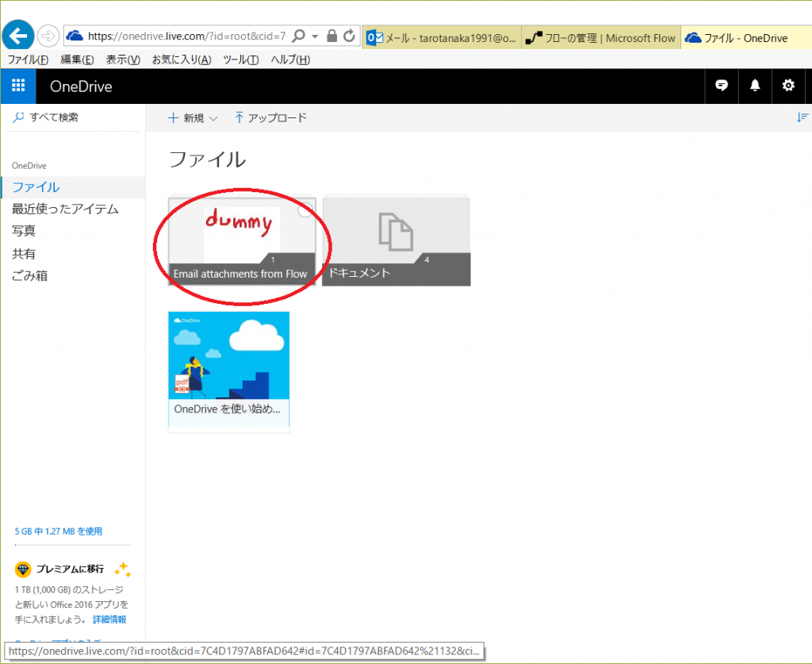Click the security lock icon
The width and height of the screenshot is (812, 664).
pos(332,36)
